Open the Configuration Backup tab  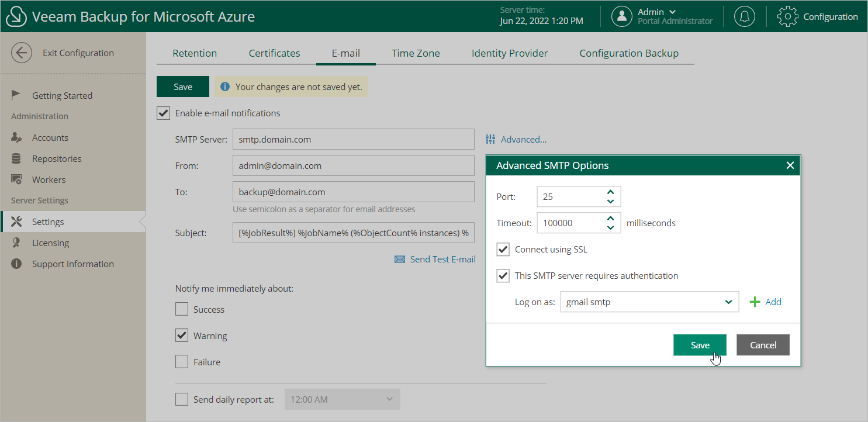tap(629, 53)
